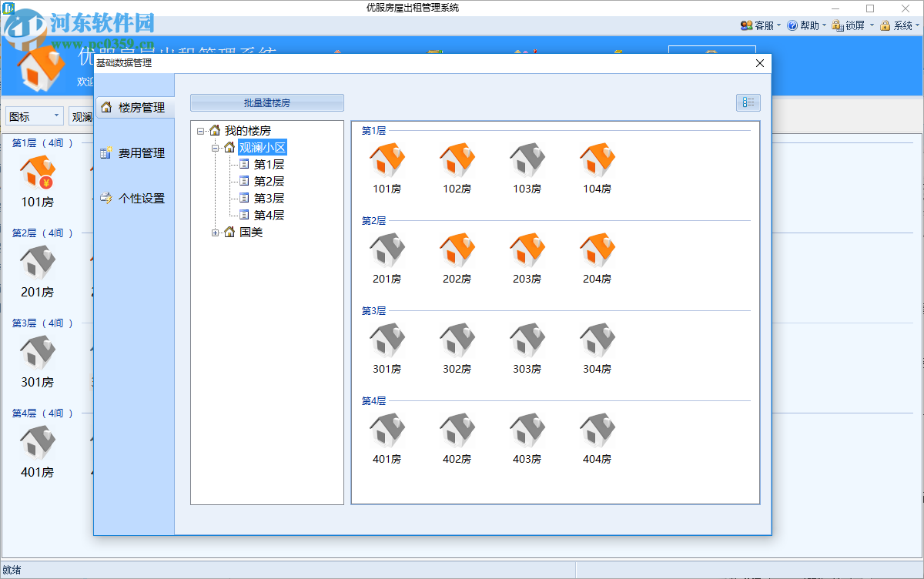The width and height of the screenshot is (924, 579).
Task: Open 系统 menu in top bar
Action: click(899, 25)
